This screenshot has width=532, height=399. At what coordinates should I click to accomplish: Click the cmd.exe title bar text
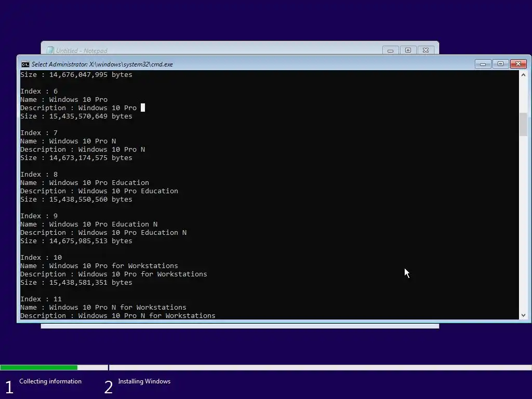coord(102,64)
